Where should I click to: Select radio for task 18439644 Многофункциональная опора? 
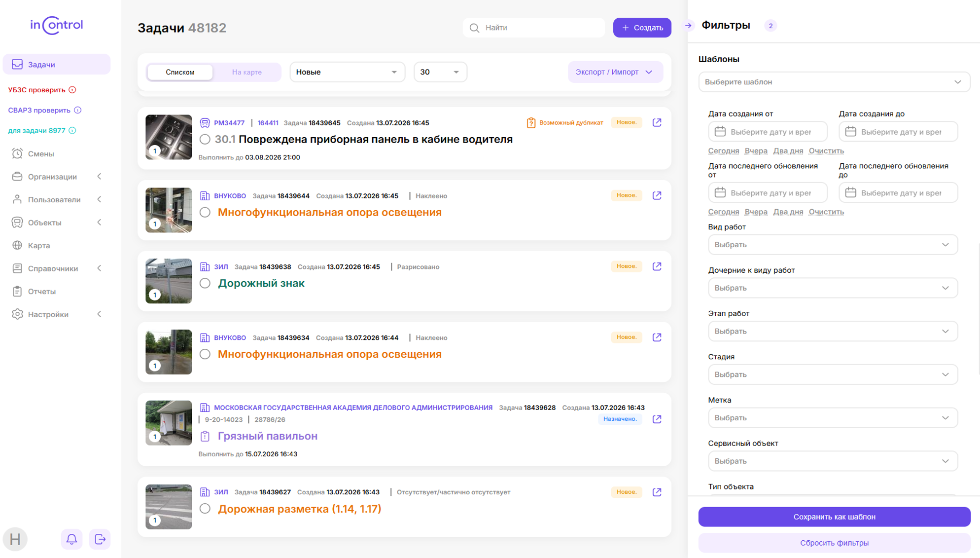205,213
